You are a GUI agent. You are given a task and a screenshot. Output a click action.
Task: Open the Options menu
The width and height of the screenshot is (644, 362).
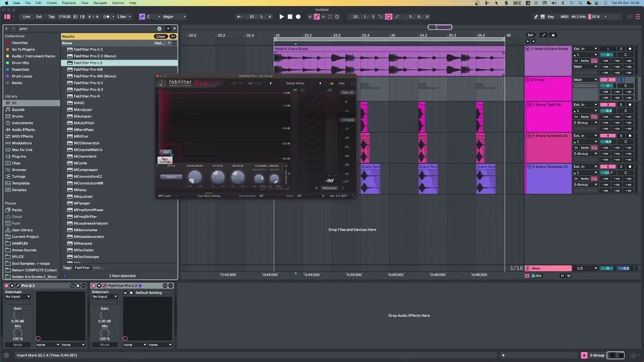tap(118, 3)
